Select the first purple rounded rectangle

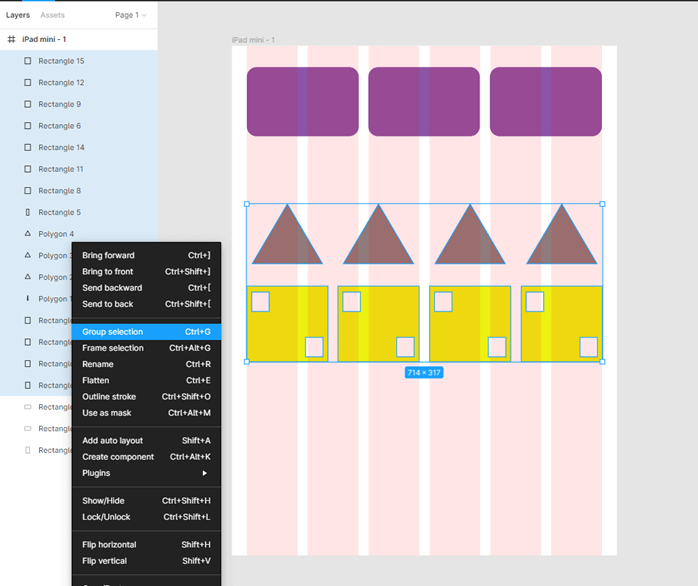(302, 101)
